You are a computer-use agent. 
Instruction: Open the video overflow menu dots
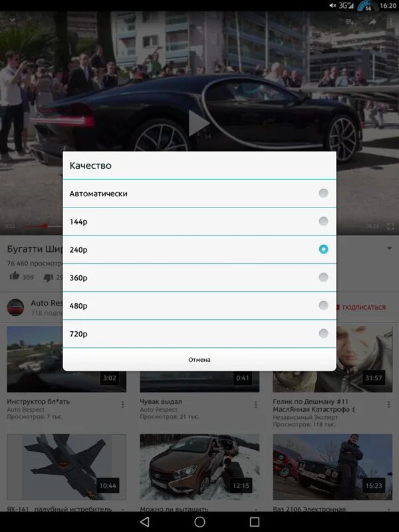click(x=390, y=22)
